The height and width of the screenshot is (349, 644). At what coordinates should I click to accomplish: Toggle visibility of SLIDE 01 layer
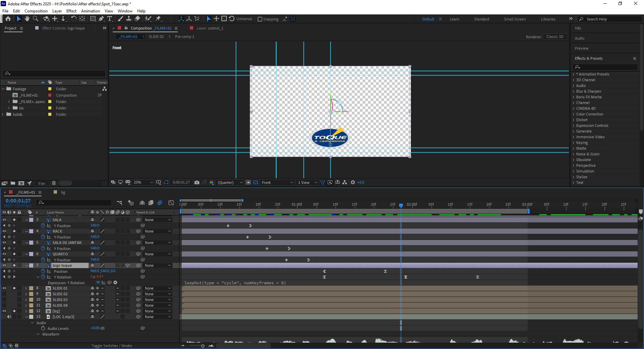pos(4,288)
